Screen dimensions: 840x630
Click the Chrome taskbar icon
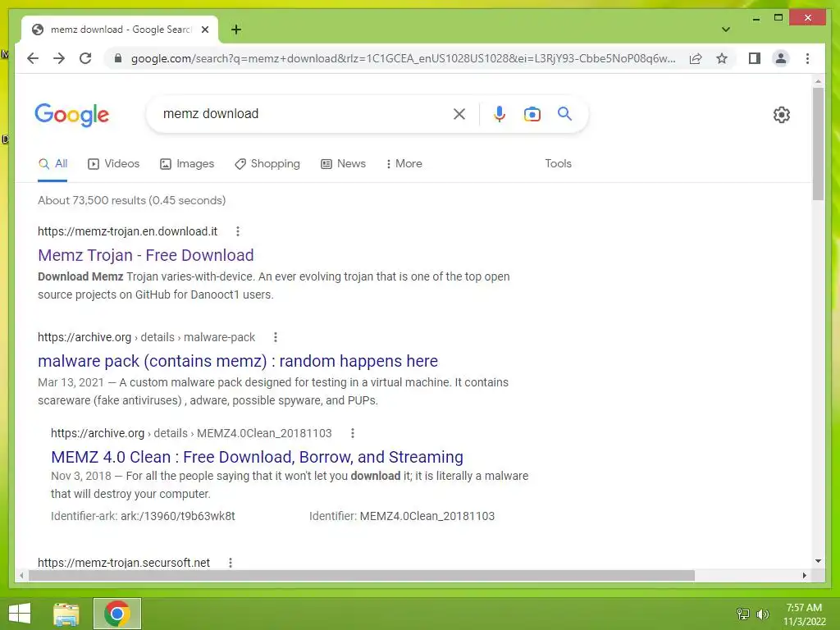[117, 614]
